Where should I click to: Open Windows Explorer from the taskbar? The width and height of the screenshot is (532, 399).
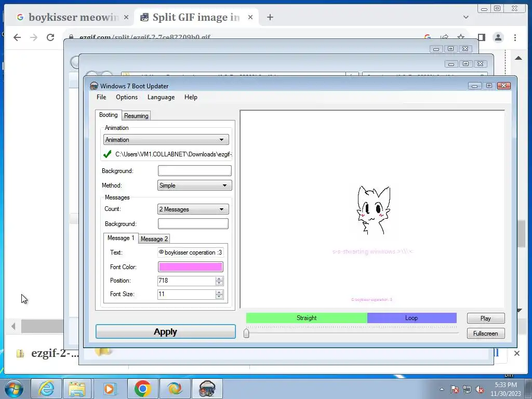pyautogui.click(x=77, y=389)
